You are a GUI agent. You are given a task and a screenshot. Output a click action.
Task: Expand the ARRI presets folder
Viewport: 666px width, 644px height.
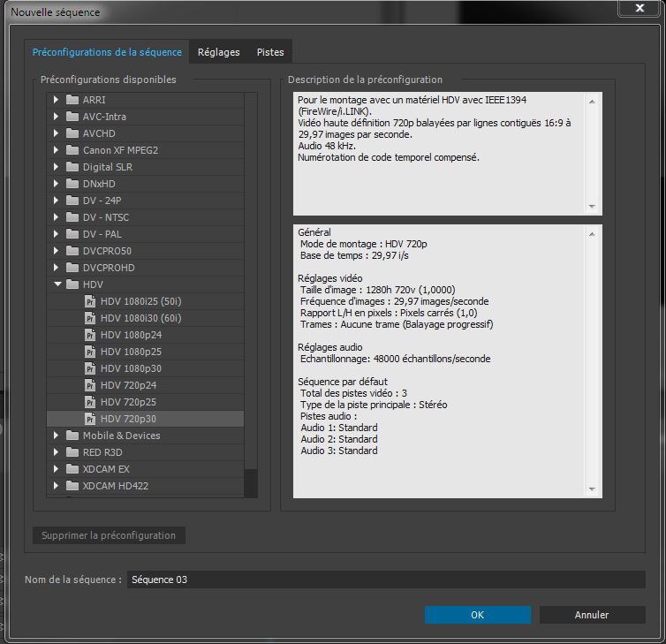click(56, 100)
